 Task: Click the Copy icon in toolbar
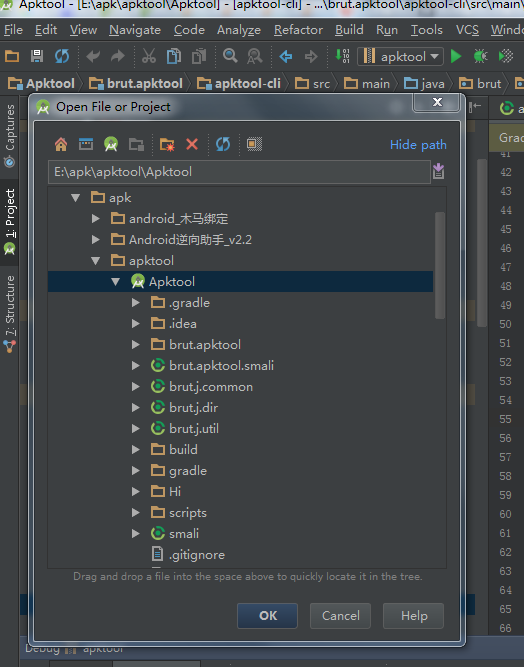174,56
